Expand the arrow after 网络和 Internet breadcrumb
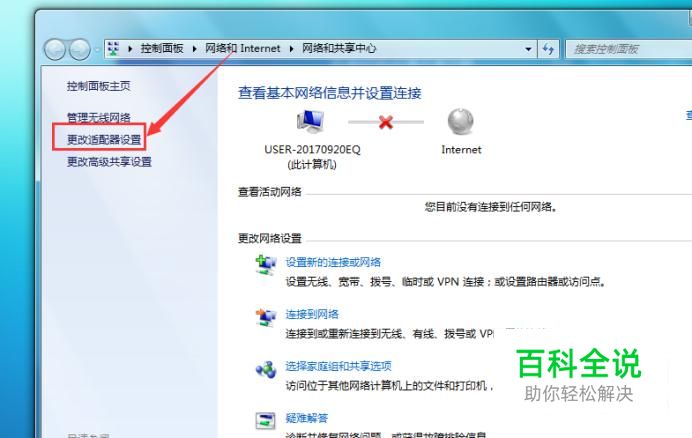The image size is (692, 438). click(x=291, y=49)
